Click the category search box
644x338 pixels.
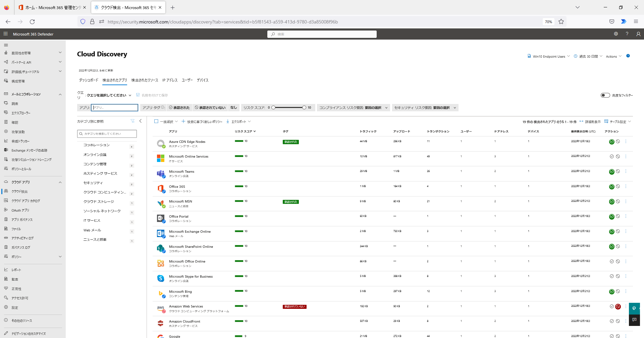107,134
